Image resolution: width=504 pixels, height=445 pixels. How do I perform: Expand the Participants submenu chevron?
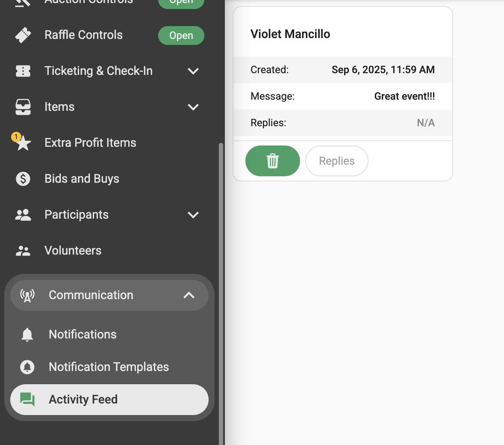click(x=193, y=215)
